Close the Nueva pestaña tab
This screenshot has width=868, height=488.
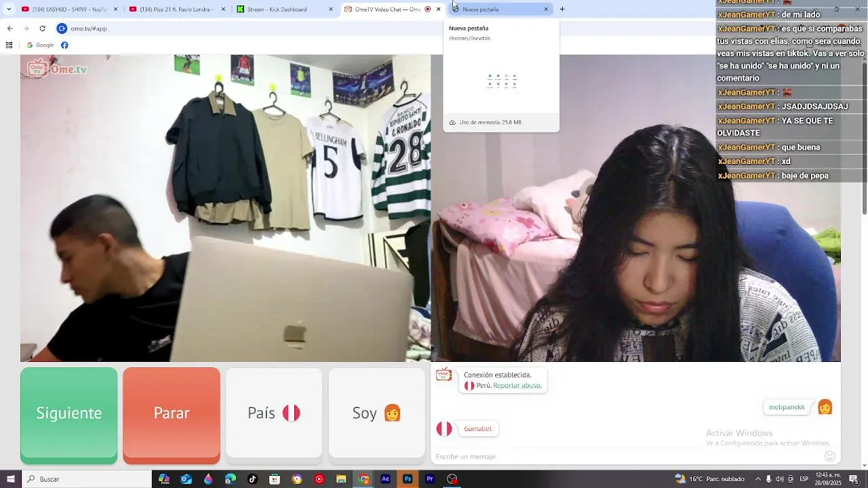[x=546, y=9]
